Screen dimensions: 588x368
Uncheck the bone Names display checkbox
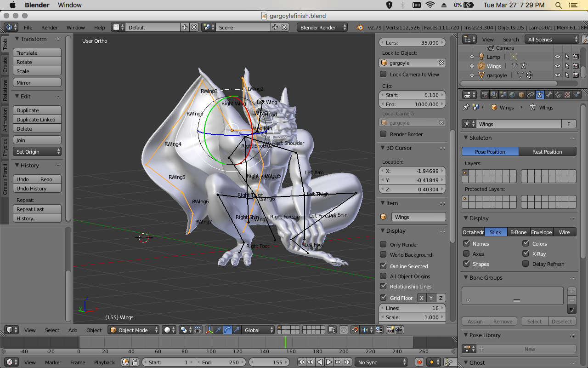[x=466, y=243]
